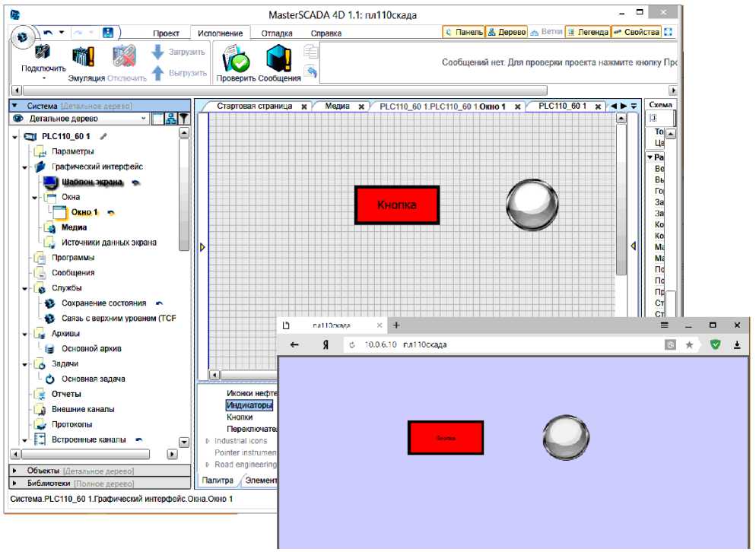756x552 pixels.
Task: Click the Подключить connect icon
Action: click(43, 52)
